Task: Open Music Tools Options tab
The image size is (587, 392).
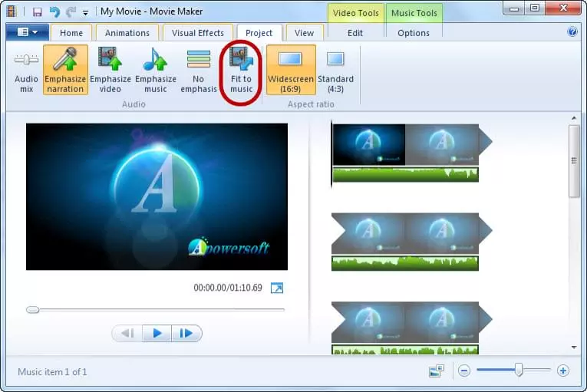Action: (414, 33)
